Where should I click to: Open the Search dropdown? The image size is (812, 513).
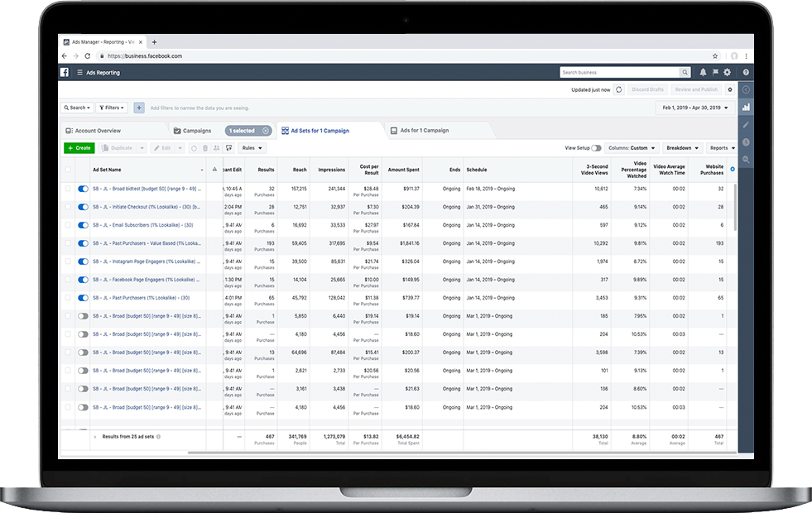pos(77,108)
